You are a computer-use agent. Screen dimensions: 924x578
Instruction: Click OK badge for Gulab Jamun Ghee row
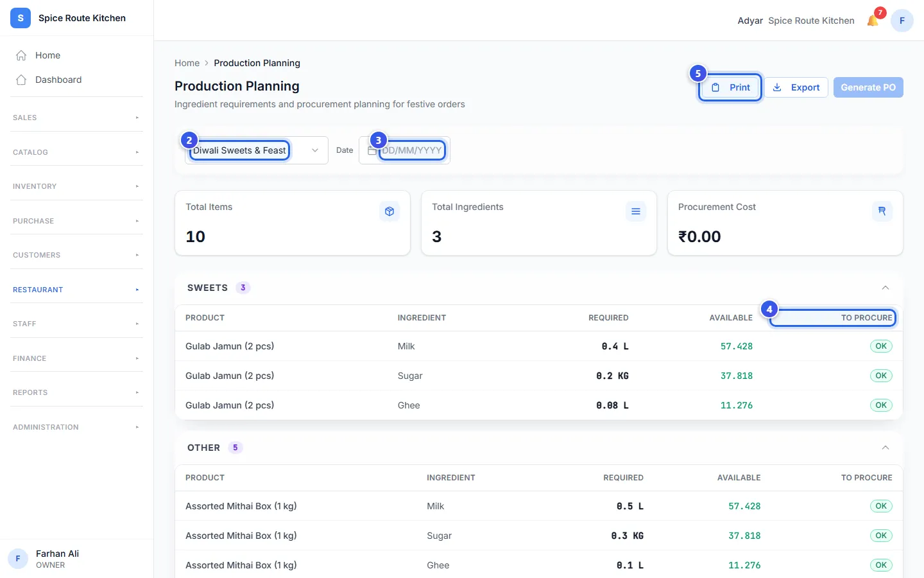[881, 405]
